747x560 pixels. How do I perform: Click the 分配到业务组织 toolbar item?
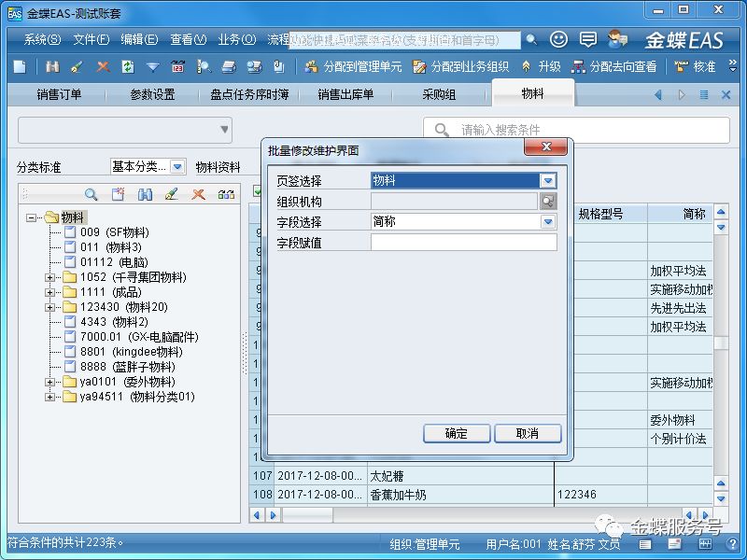pos(461,66)
